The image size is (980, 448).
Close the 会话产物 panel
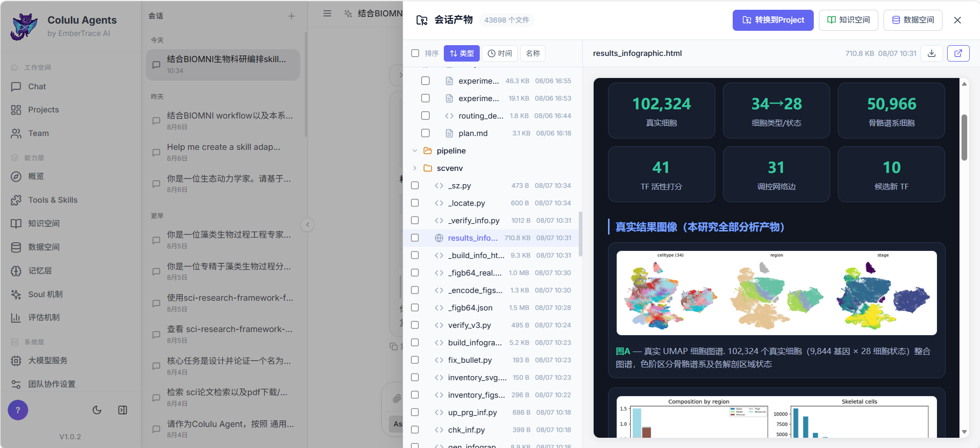[957, 20]
